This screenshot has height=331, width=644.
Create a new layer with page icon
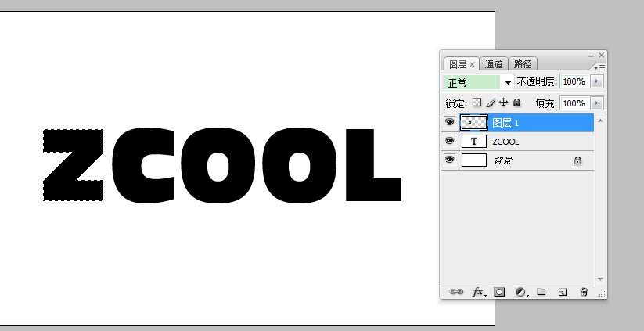pos(563,292)
